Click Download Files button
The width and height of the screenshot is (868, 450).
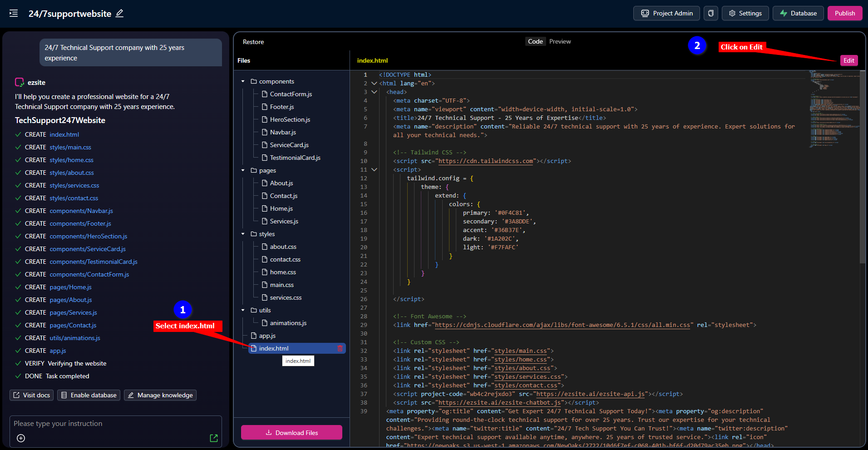(291, 432)
